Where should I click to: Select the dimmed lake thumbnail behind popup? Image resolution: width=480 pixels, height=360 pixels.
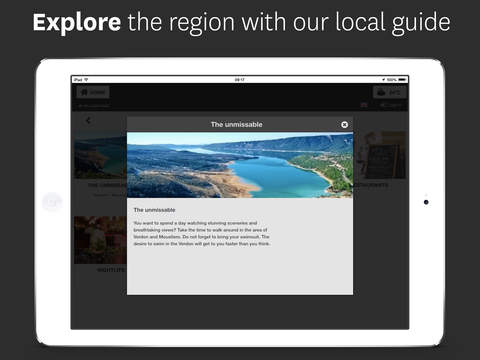pyautogui.click(x=100, y=155)
